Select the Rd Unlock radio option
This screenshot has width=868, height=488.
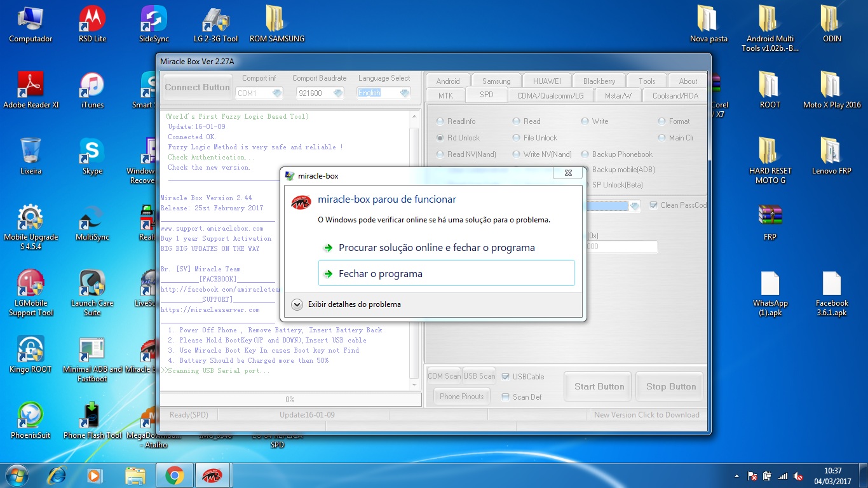point(440,138)
